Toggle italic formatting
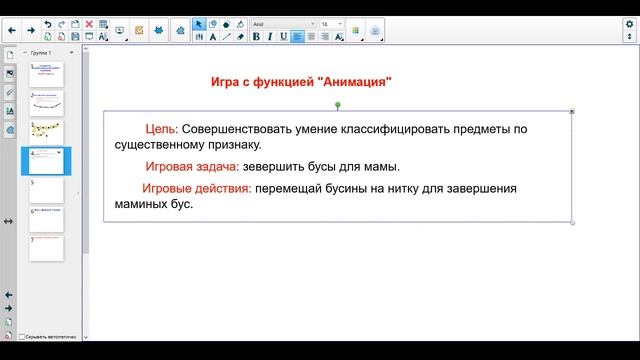 pos(270,37)
